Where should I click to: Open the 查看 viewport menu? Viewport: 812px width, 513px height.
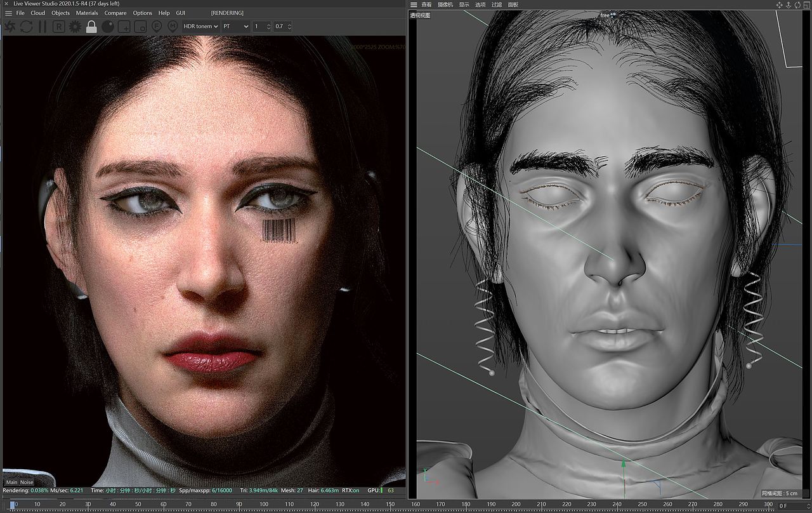coord(426,4)
